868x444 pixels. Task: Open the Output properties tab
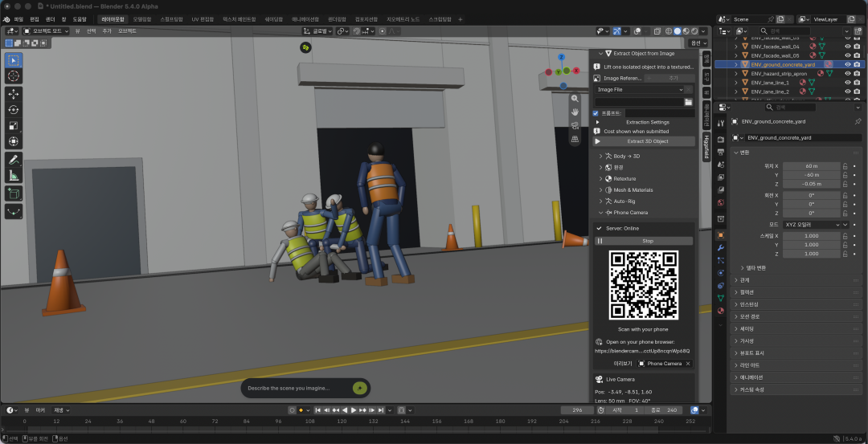pyautogui.click(x=721, y=152)
